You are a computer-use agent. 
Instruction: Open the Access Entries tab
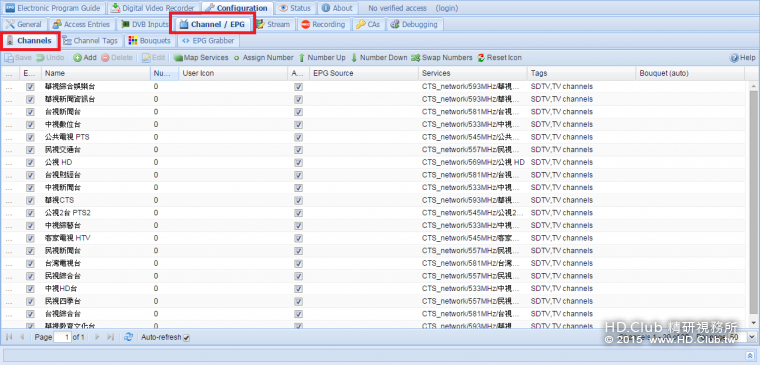click(81, 24)
